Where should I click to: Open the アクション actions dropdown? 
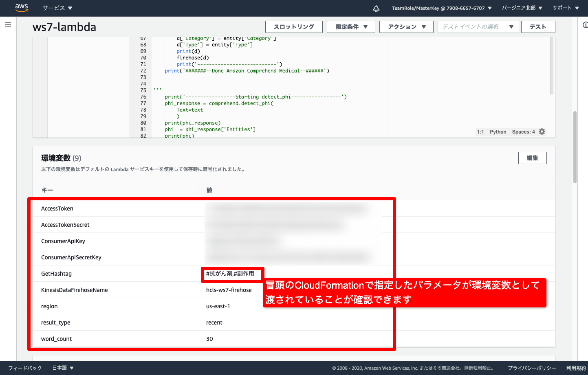(x=406, y=27)
